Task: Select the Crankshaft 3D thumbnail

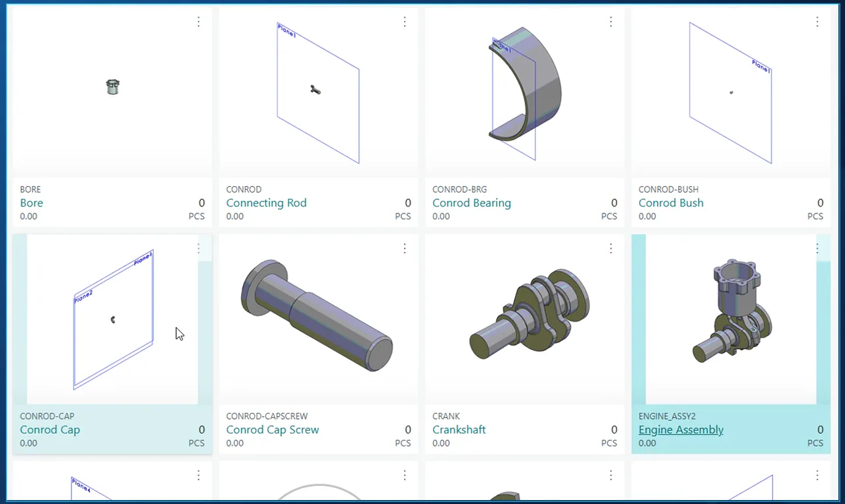Action: pos(525,319)
